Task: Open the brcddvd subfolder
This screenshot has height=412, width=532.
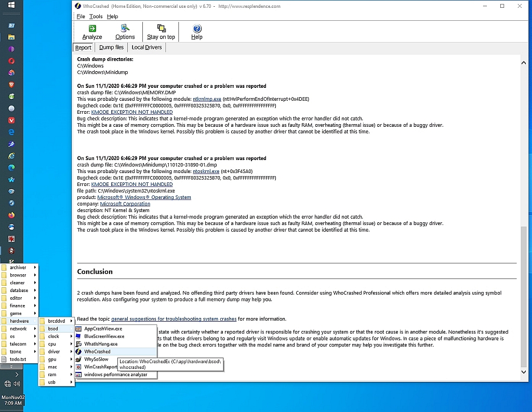Action: 56,321
